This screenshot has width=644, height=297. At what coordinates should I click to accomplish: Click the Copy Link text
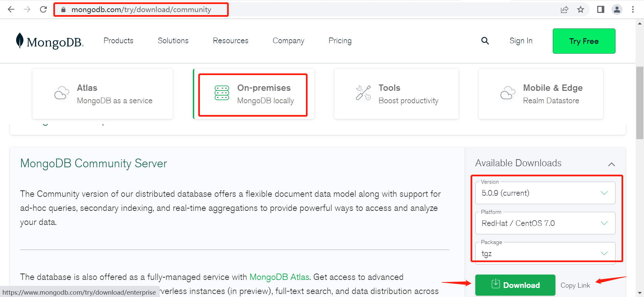575,285
